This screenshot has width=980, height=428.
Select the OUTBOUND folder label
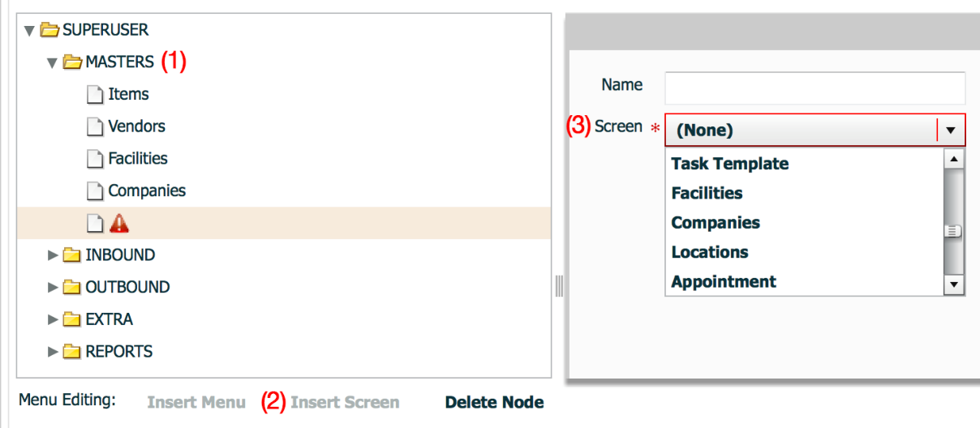click(x=127, y=287)
